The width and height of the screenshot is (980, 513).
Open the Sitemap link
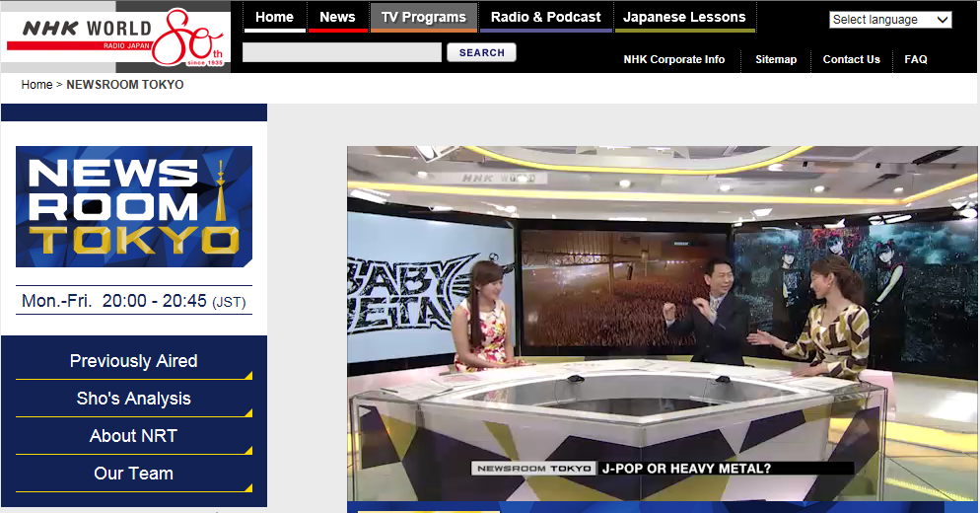coord(776,59)
